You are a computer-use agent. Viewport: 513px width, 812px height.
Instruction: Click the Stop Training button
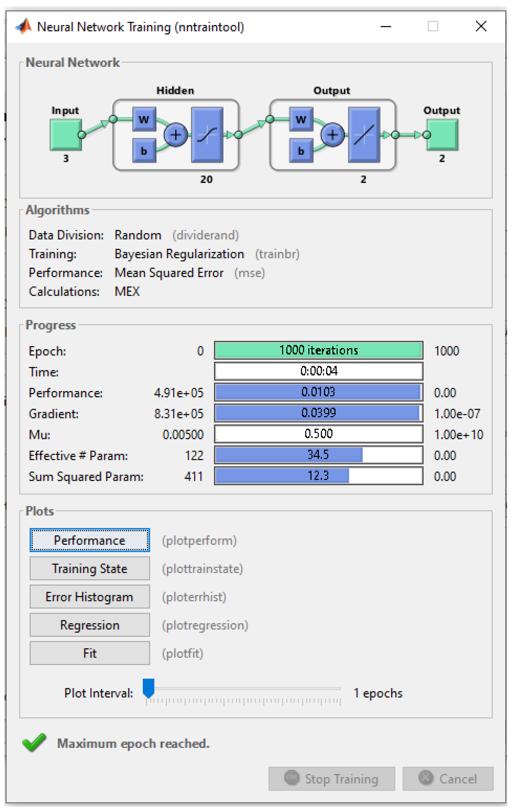click(331, 779)
